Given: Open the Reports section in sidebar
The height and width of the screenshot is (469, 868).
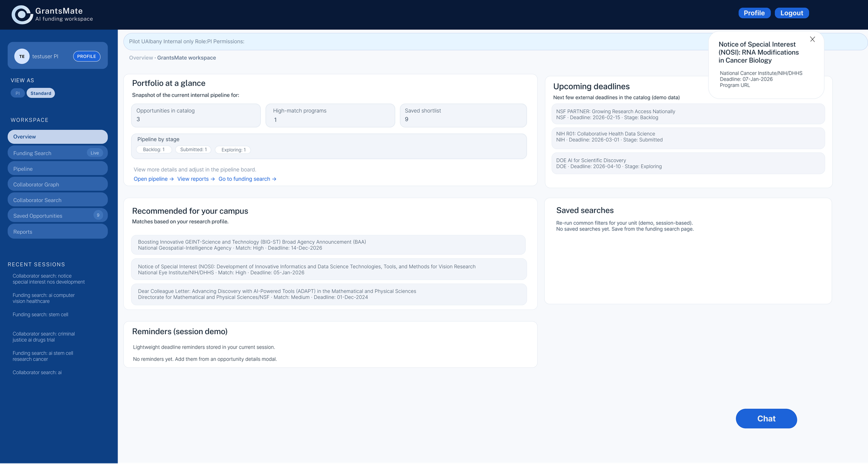Looking at the screenshot, I should coord(57,232).
